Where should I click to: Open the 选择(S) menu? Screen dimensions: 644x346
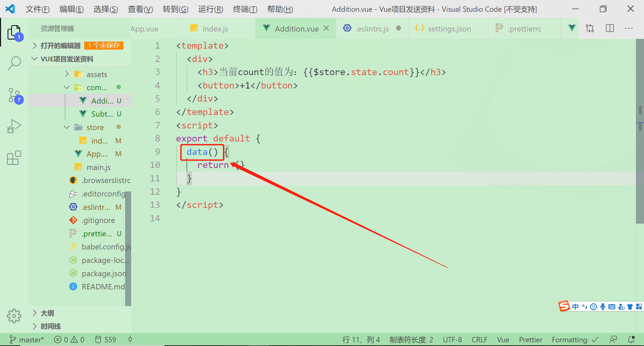coord(106,9)
